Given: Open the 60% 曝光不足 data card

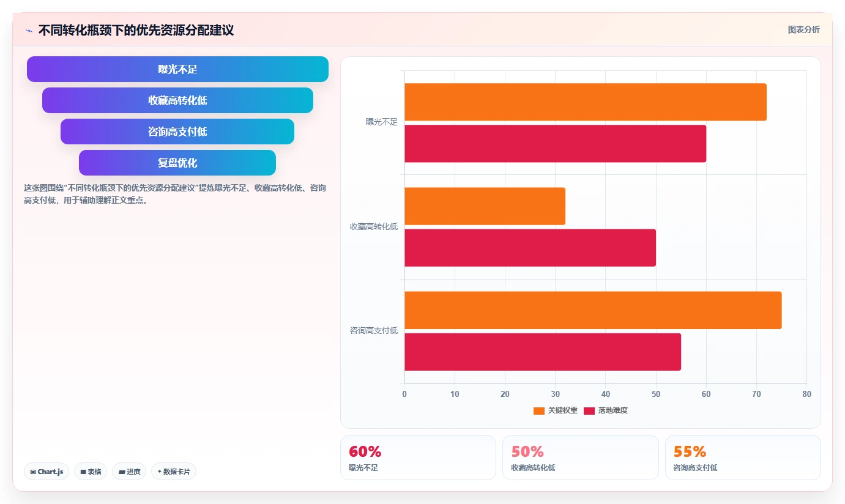Looking at the screenshot, I should tap(418, 458).
